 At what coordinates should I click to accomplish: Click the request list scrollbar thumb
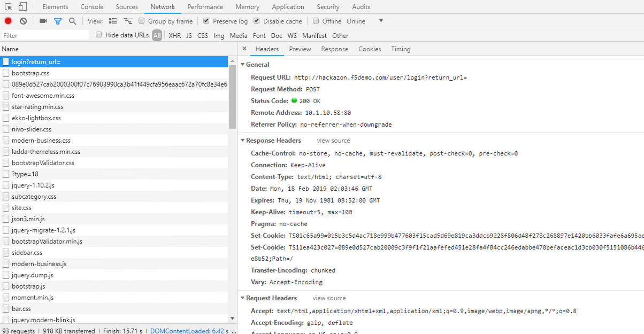[232, 96]
